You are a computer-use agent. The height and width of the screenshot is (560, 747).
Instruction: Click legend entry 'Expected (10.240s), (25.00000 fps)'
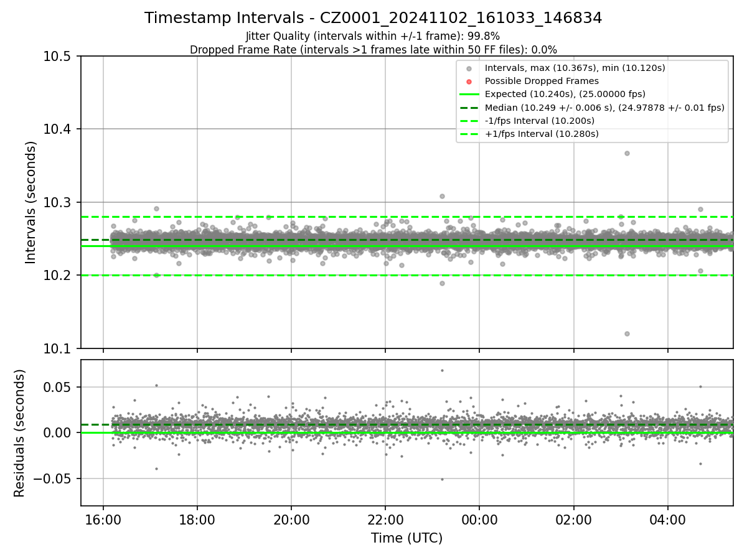[x=565, y=94]
